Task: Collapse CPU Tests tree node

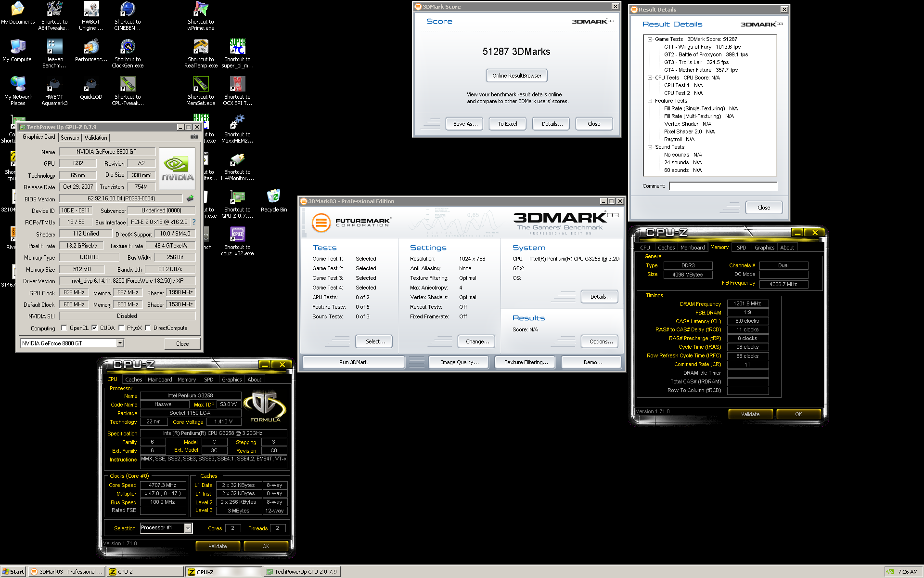Action: coord(650,78)
